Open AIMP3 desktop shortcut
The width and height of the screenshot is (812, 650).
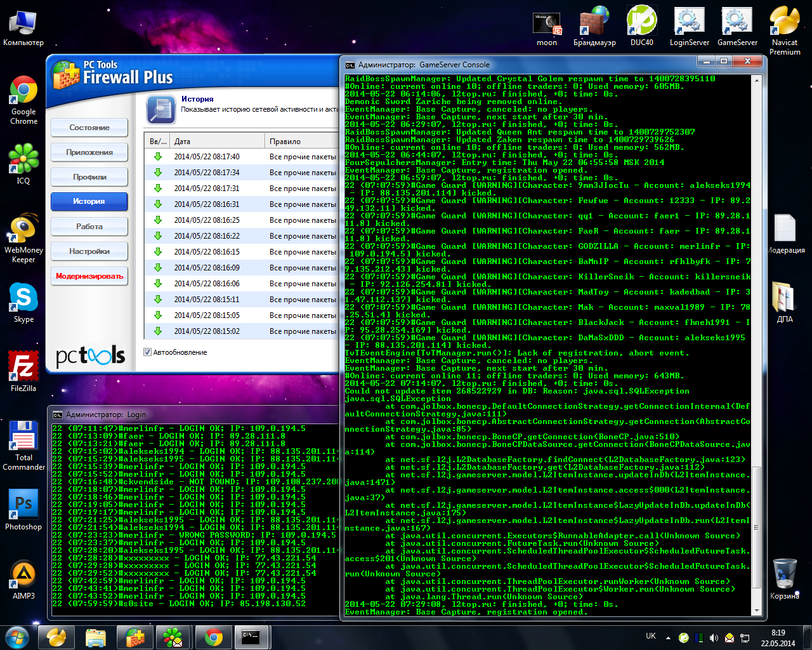[23, 580]
